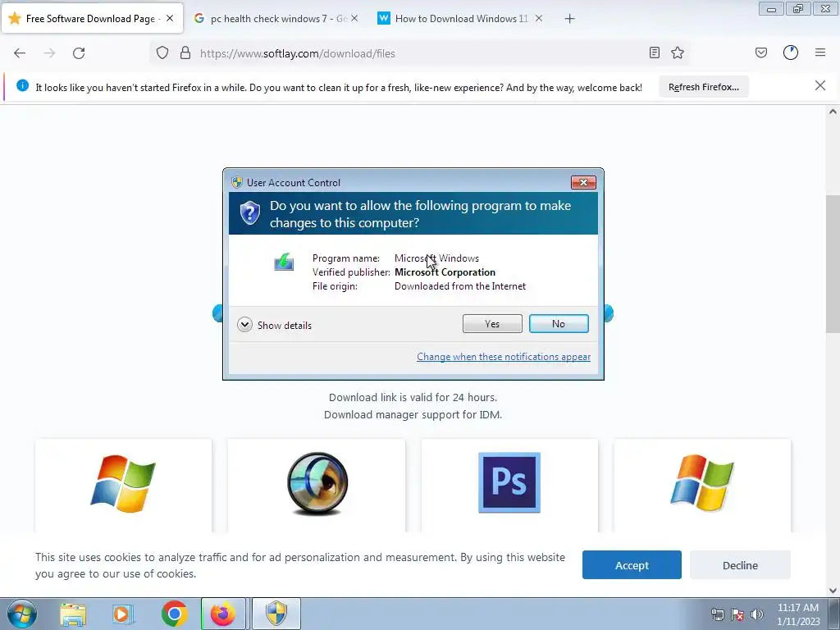Screen dimensions: 840x630
Task: Open Windows Media Player from taskbar
Action: coord(123,614)
